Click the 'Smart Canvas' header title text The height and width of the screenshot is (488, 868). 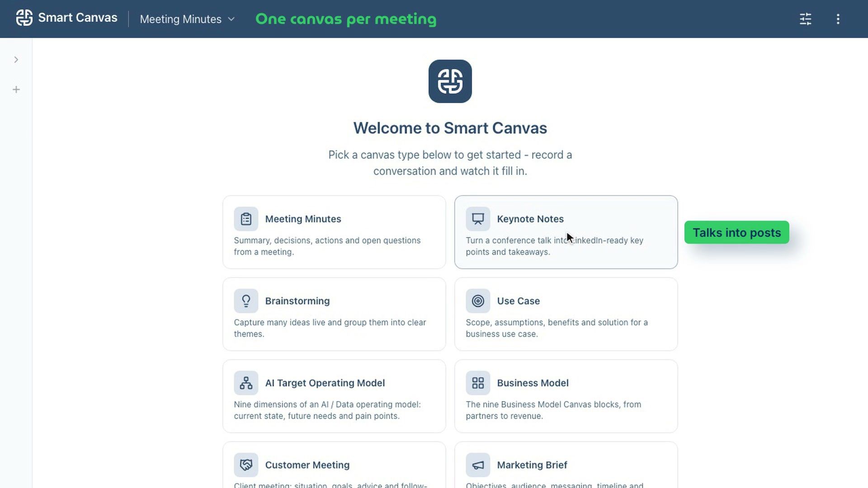click(77, 18)
